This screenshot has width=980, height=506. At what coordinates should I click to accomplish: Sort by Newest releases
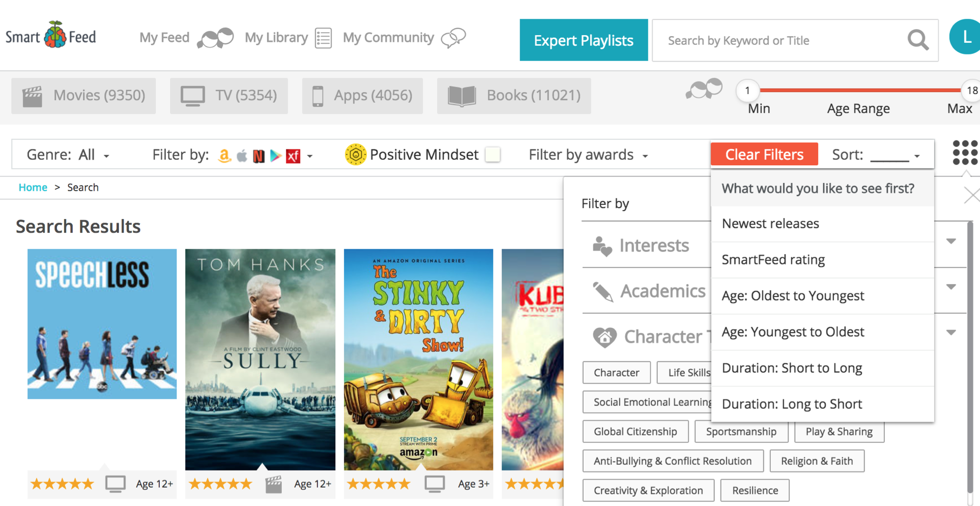(822, 224)
